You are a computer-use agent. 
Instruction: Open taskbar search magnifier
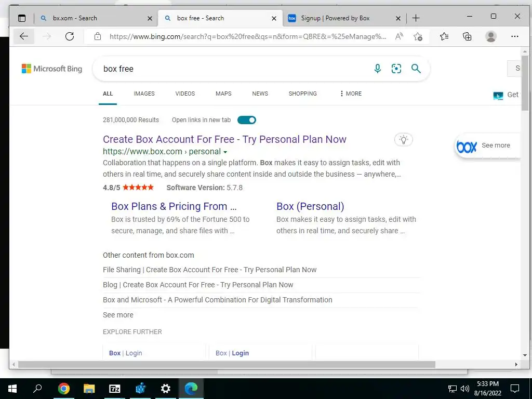pyautogui.click(x=37, y=388)
